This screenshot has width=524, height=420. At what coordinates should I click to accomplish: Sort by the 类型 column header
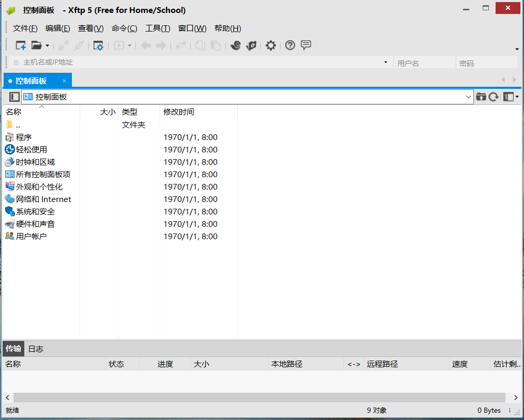click(139, 112)
